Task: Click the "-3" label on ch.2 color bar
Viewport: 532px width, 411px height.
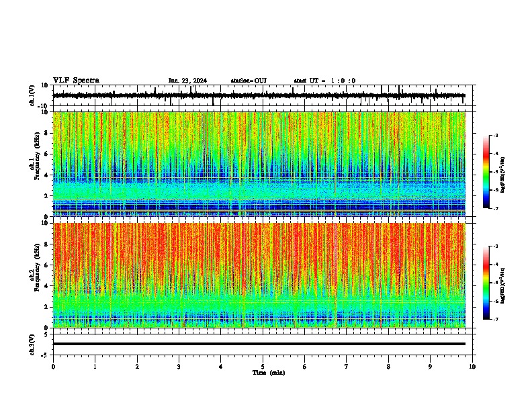Action: (496, 246)
